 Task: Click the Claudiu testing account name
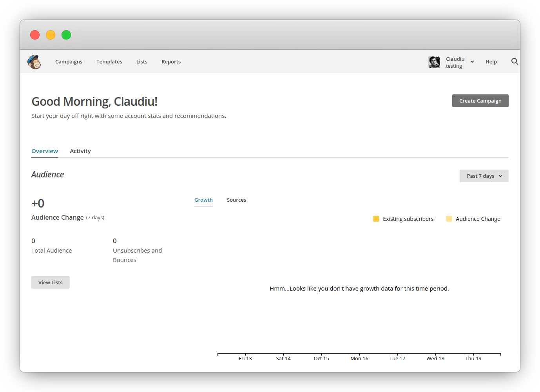455,62
